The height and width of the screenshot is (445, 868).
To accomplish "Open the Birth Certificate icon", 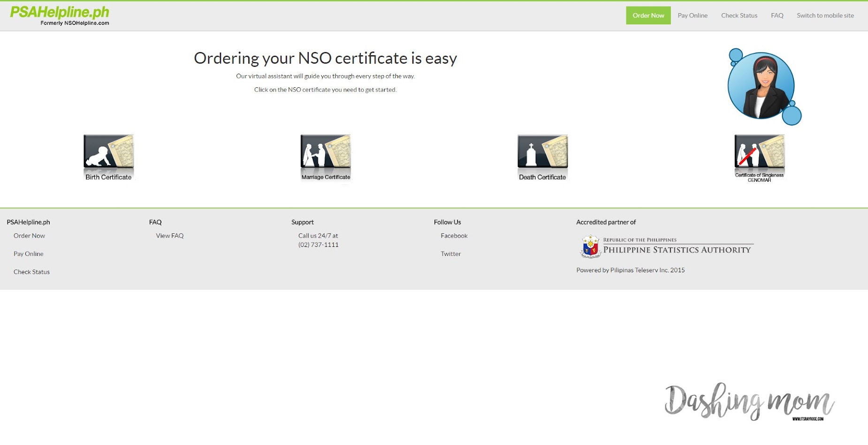I will click(108, 157).
